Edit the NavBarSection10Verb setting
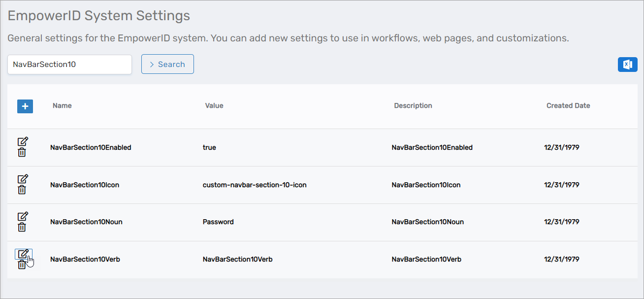Viewport: 644px width, 299px height. (23, 254)
